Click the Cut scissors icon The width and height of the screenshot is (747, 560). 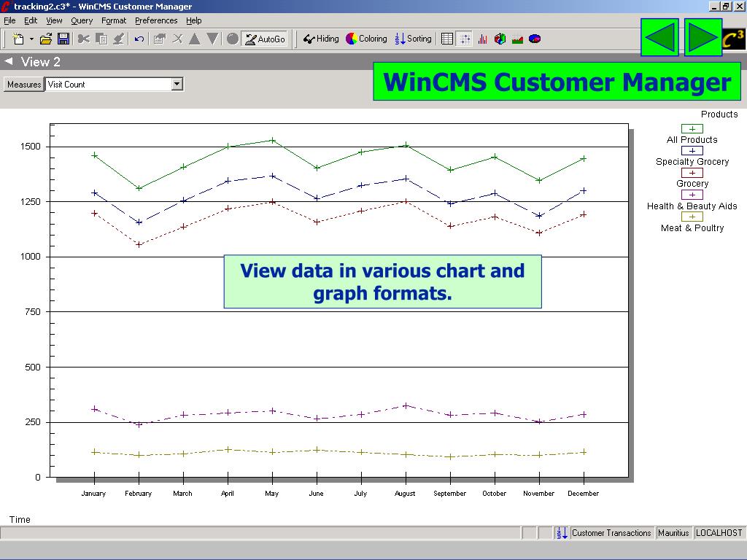click(x=84, y=39)
